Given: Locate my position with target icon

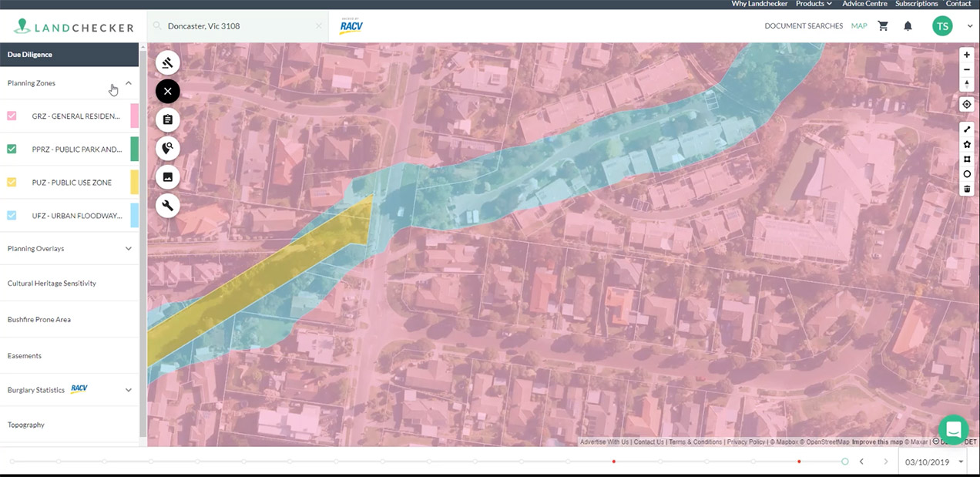Looking at the screenshot, I should tap(967, 104).
